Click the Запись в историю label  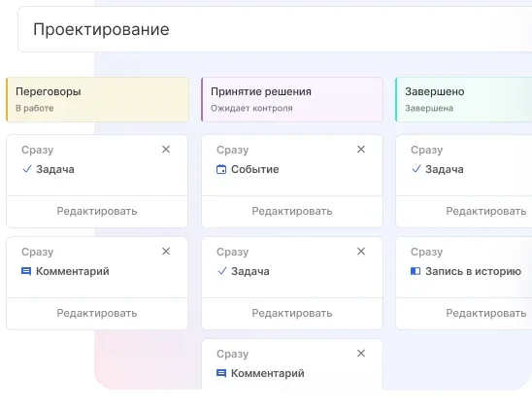point(474,271)
